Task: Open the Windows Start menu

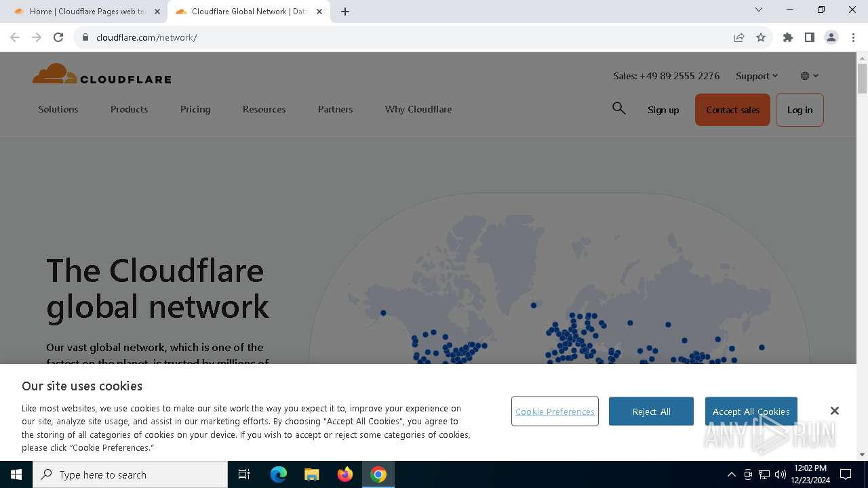Action: 16,474
